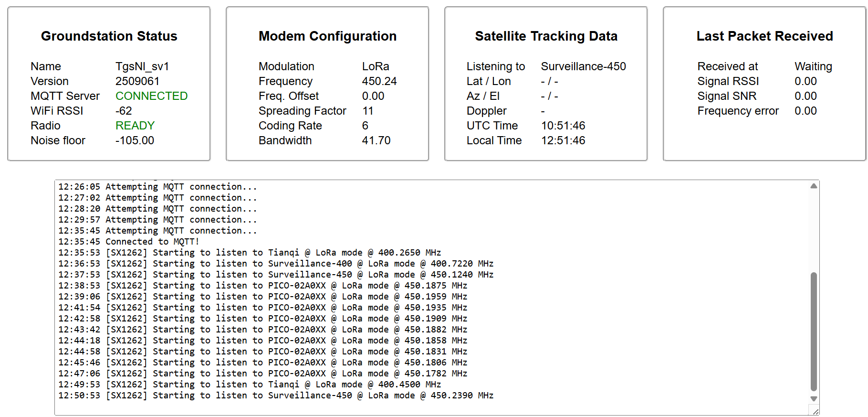Click the groundstation name TgsNl_sv1
The width and height of the screenshot is (868, 417).
click(x=142, y=66)
